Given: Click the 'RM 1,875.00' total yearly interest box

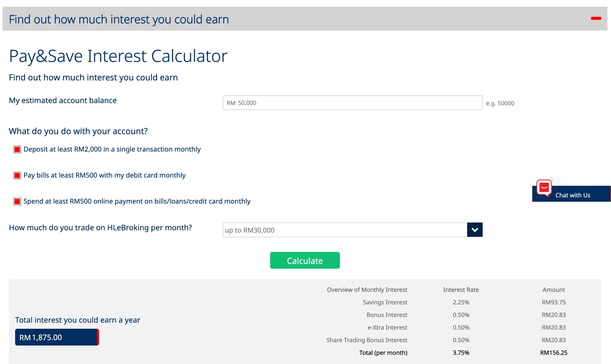Looking at the screenshot, I should (57, 337).
